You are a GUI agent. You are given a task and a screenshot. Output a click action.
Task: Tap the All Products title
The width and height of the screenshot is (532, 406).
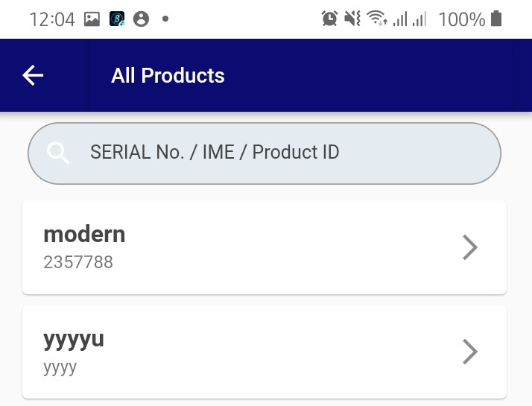click(168, 75)
